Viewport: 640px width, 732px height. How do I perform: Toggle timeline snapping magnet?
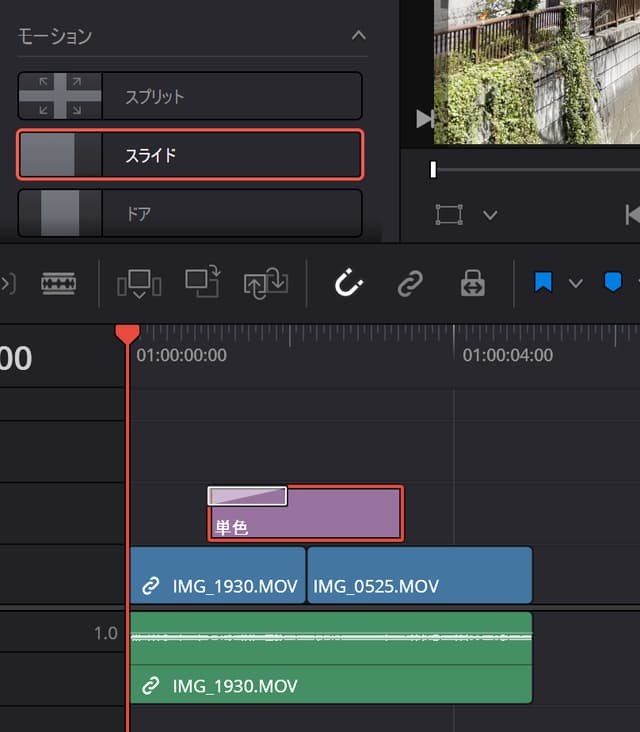point(348,282)
